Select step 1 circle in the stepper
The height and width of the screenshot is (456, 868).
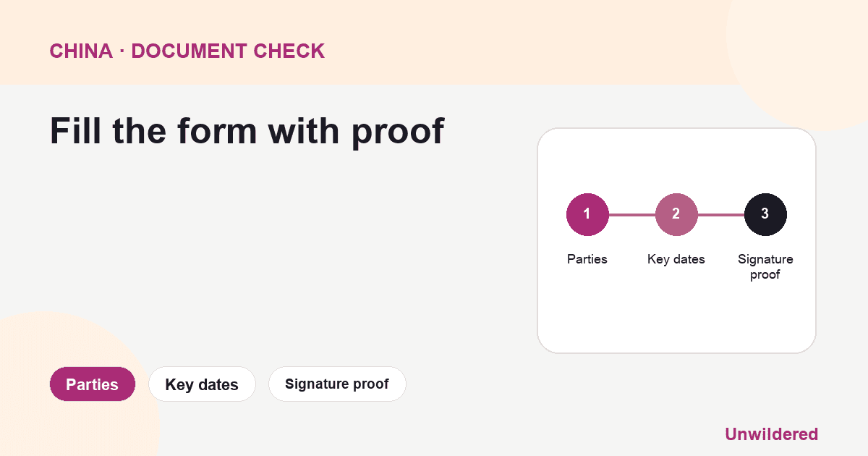pos(587,214)
